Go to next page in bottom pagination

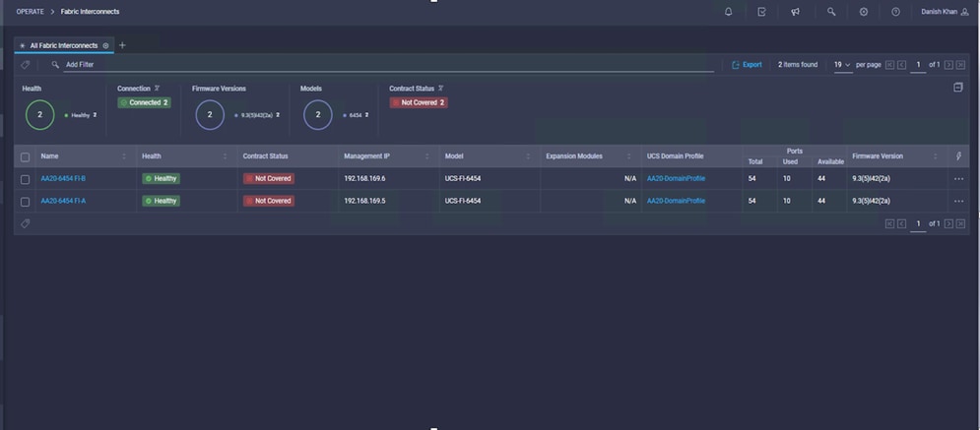click(948, 223)
